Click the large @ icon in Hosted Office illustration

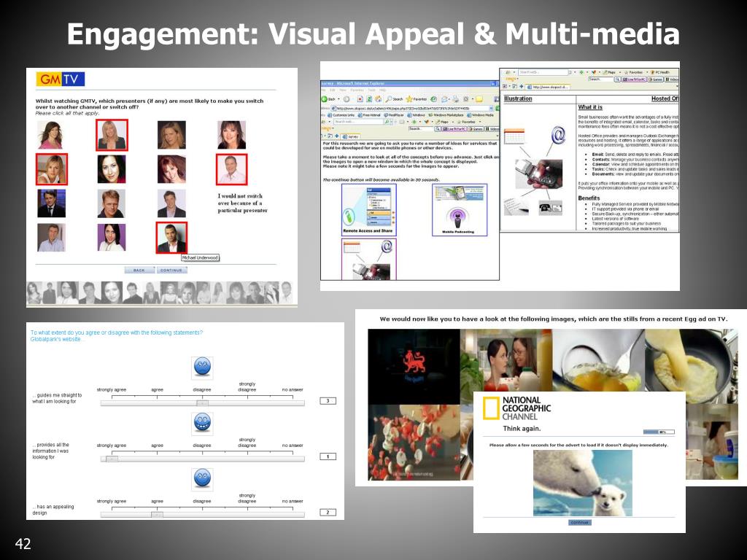pos(558,135)
